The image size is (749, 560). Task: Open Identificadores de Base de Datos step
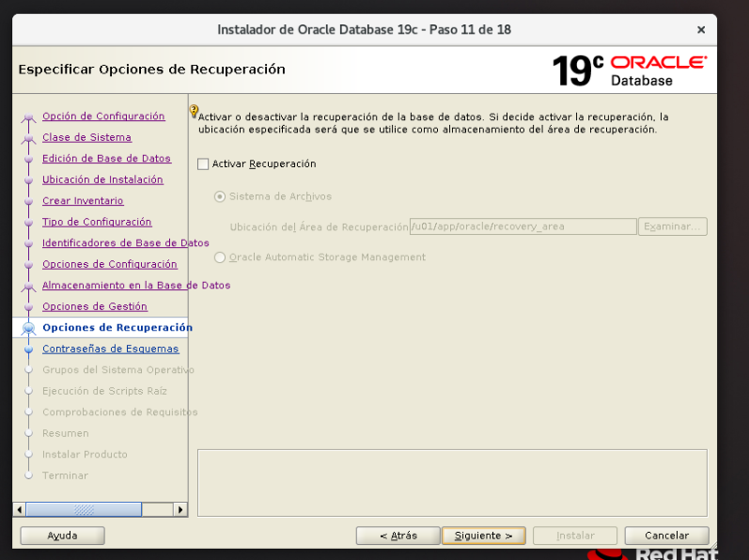(x=126, y=243)
